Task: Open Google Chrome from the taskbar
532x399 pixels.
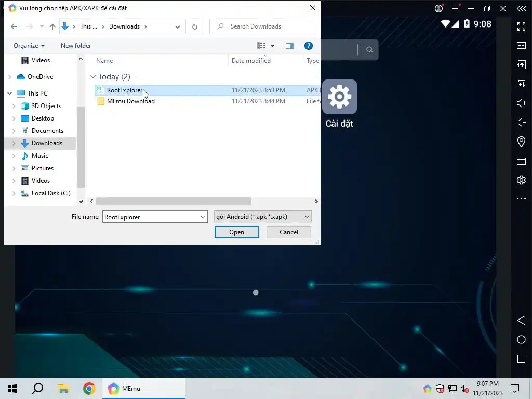Action: coord(89,389)
